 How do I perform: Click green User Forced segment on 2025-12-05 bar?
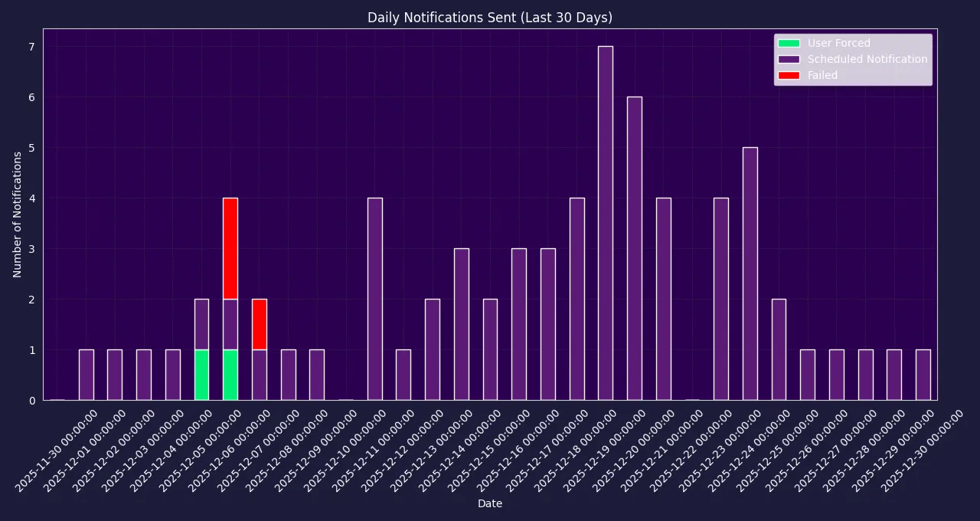point(201,375)
